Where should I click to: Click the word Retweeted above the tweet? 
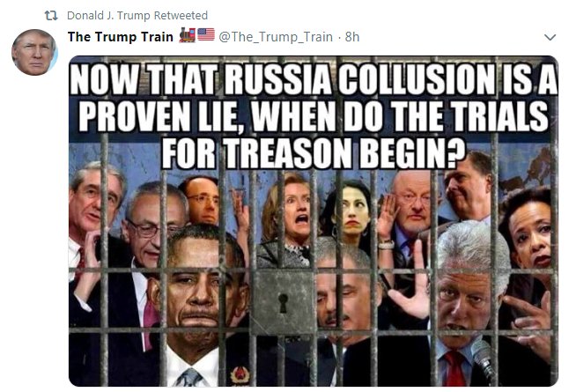[x=181, y=16]
